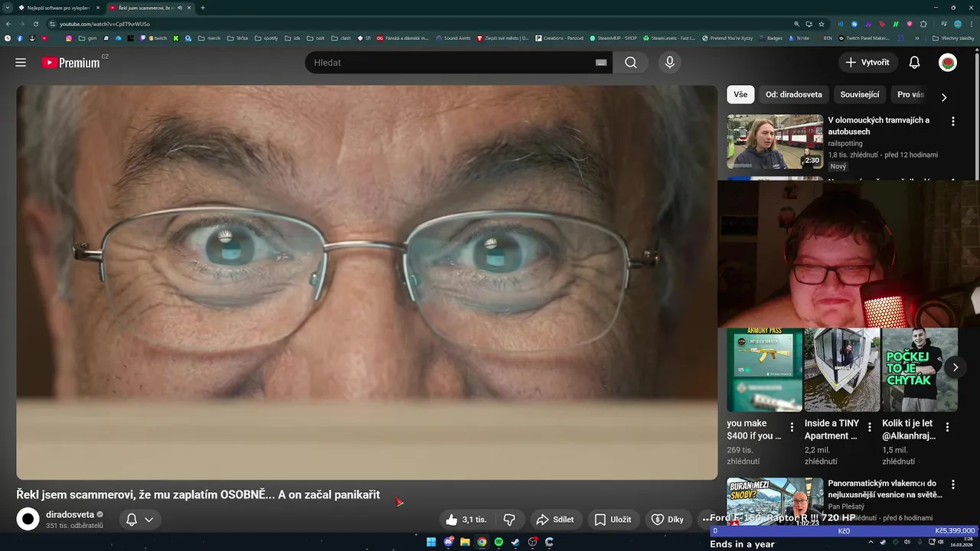Open Počkej to je chyták short
This screenshot has width=980, height=551.
(x=920, y=370)
